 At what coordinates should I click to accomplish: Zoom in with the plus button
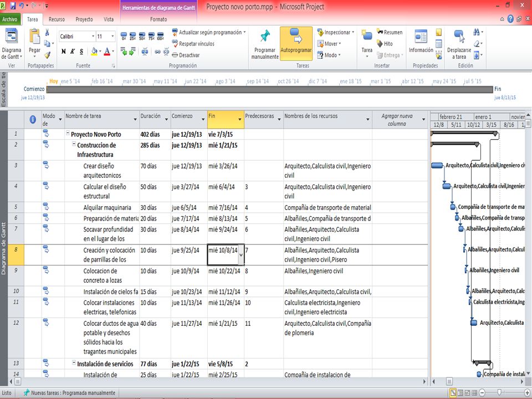pyautogui.click(x=527, y=393)
